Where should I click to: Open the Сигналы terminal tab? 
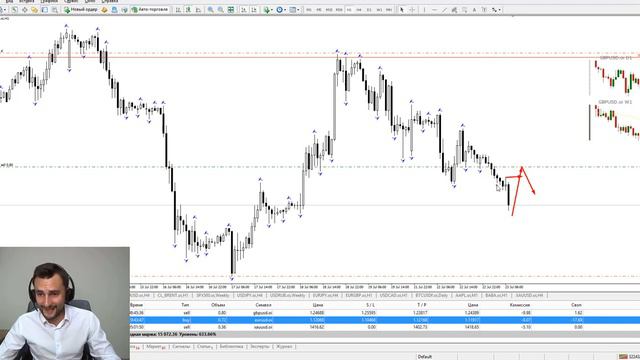[182, 347]
